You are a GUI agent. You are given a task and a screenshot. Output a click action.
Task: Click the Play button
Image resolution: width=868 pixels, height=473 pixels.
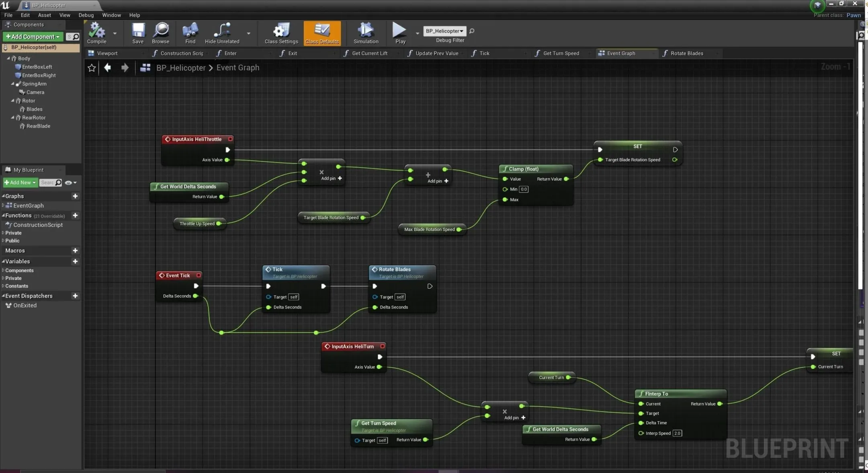point(400,33)
